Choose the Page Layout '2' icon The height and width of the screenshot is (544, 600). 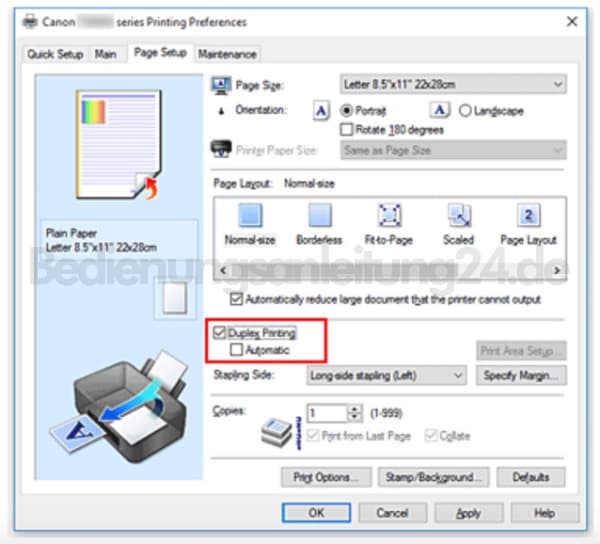click(528, 215)
